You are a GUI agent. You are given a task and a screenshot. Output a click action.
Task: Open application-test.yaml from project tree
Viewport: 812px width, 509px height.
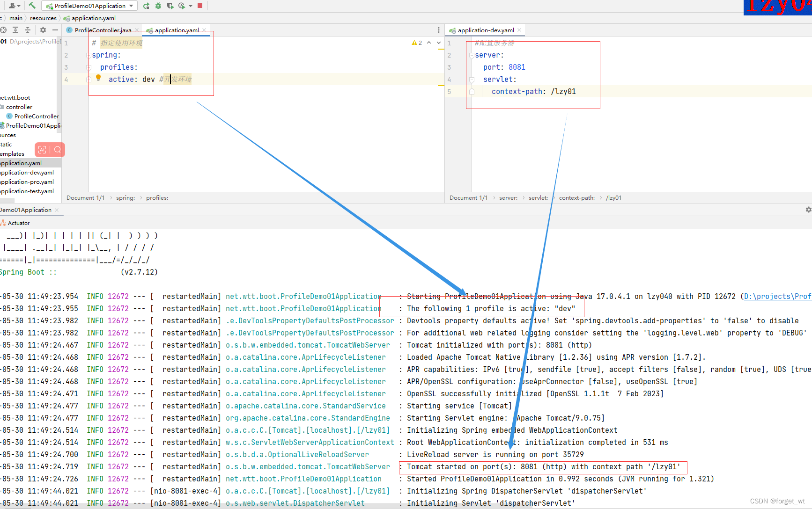coord(27,191)
